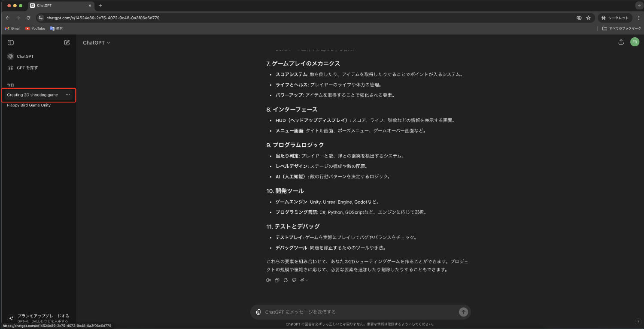The height and width of the screenshot is (329, 644).
Task: Click プランをアップグレードする upgrade plan button
Action: tap(38, 318)
